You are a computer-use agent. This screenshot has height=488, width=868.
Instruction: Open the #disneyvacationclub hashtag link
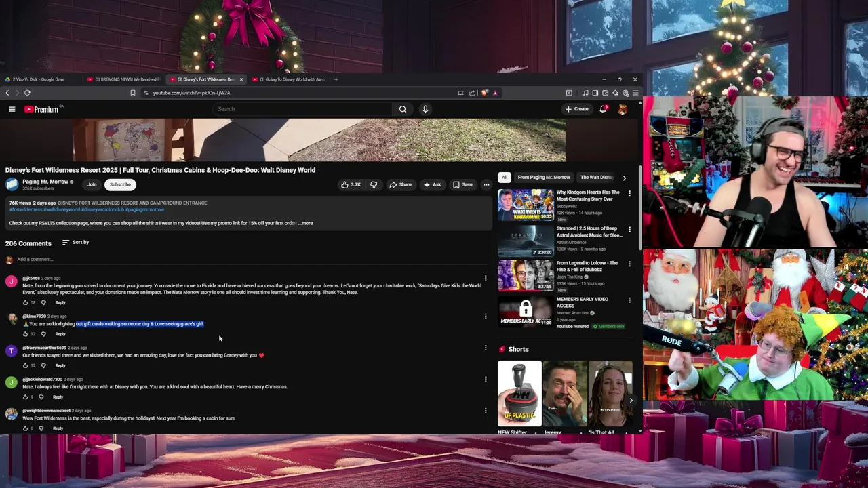click(102, 209)
